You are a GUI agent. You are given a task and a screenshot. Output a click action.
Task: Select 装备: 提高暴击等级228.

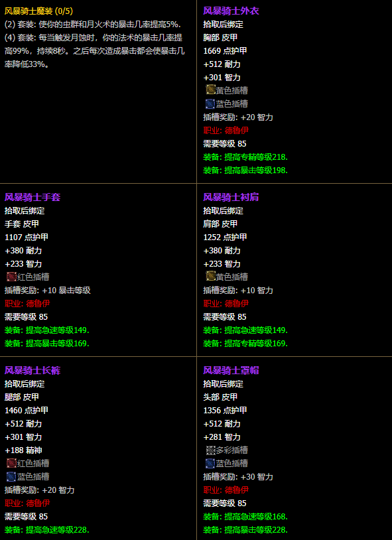(245, 530)
